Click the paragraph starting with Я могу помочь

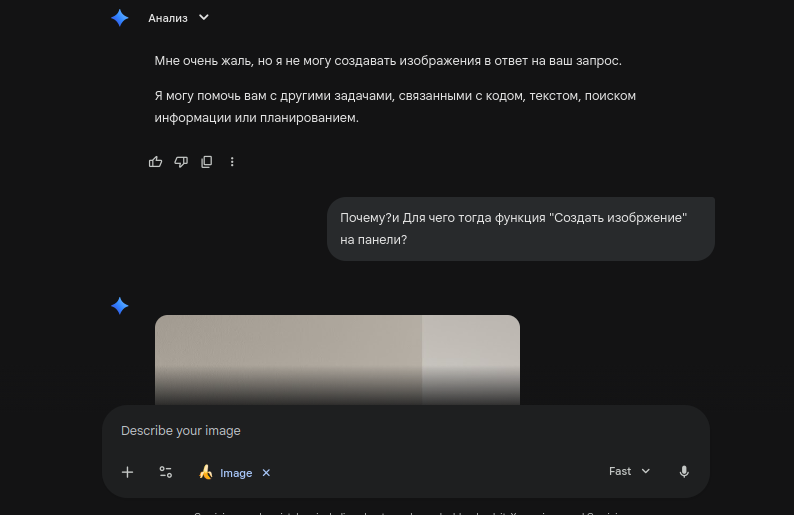[x=395, y=107]
